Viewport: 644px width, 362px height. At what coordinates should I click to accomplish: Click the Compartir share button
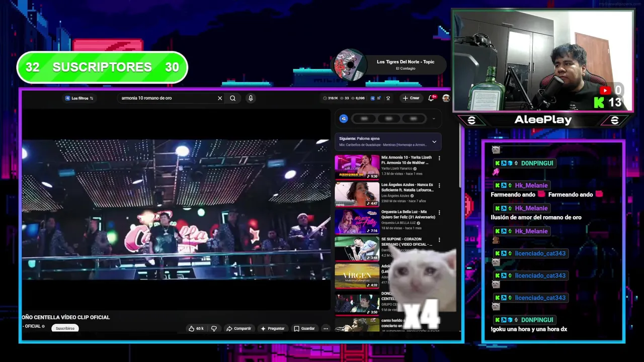coord(238,328)
